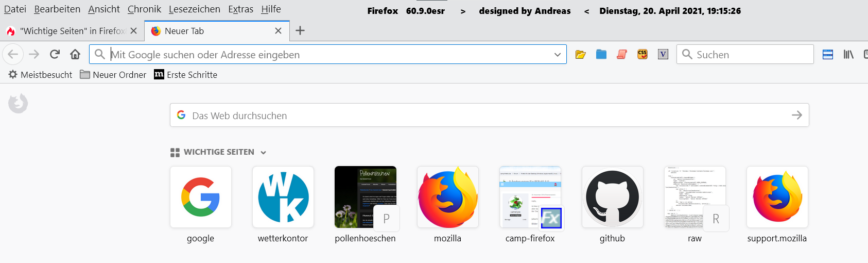This screenshot has height=263, width=868.
Task: Open the github top site tile
Action: 612,197
